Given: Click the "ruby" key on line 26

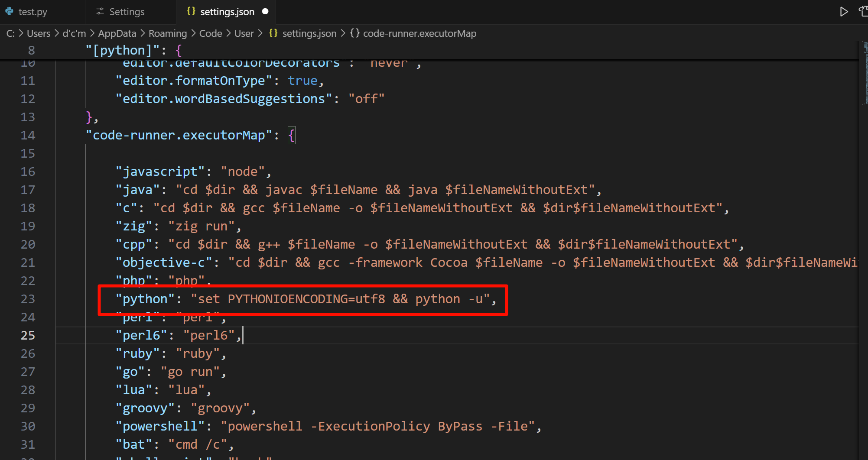Looking at the screenshot, I should [137, 353].
